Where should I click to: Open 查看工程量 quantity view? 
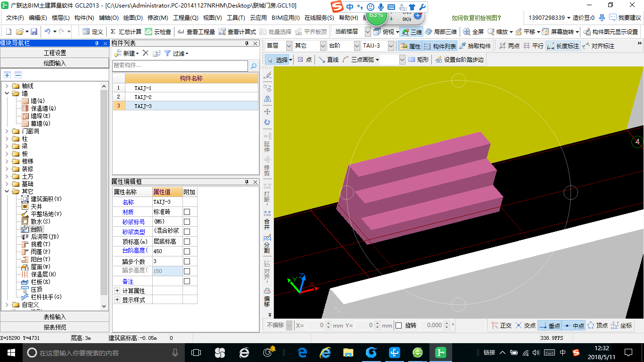point(196,32)
